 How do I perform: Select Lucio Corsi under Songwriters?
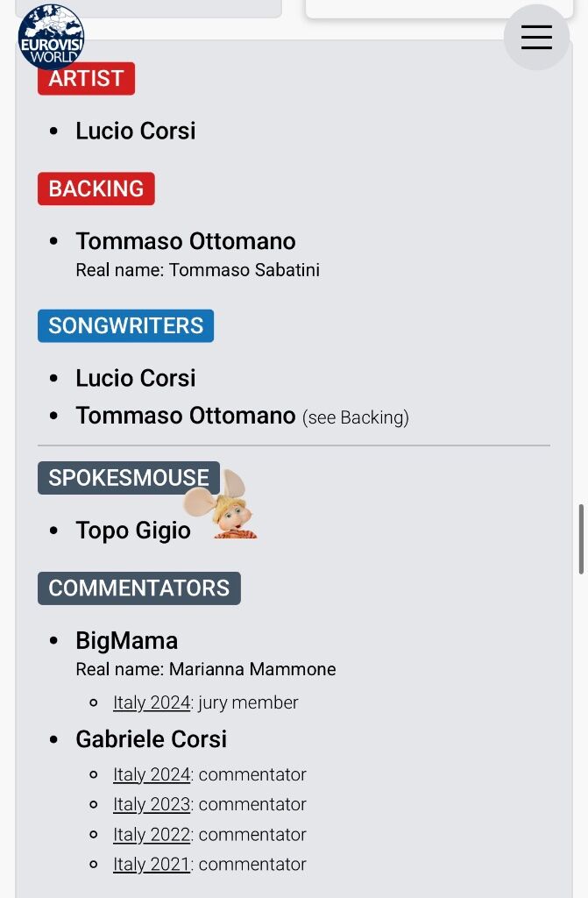pos(136,379)
